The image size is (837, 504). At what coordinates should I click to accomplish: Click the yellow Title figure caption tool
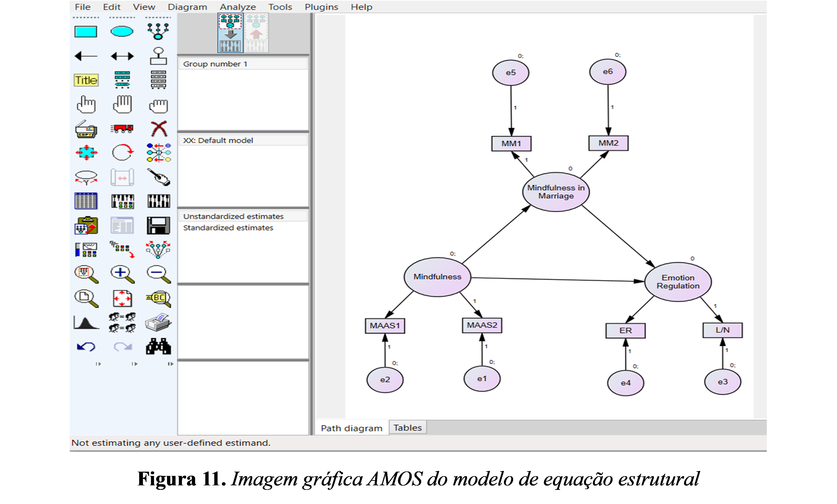point(86,80)
